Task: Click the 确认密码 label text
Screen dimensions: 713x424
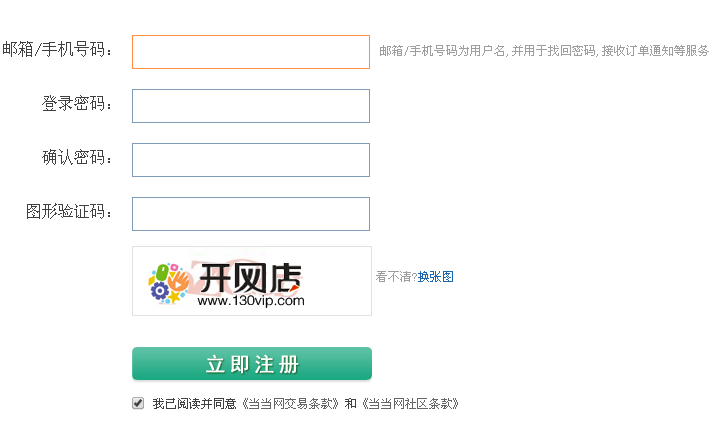Action: point(77,158)
